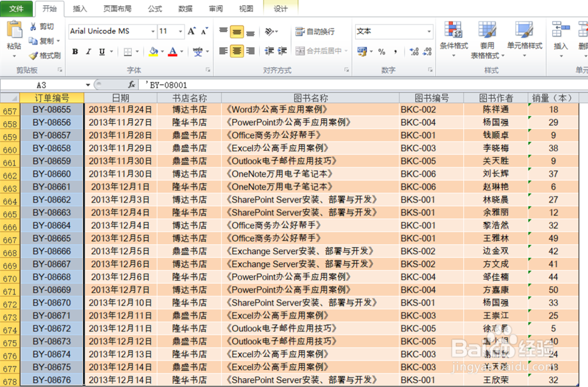Click the increase indent icon
The image size is (588, 387).
pyautogui.click(x=282, y=51)
